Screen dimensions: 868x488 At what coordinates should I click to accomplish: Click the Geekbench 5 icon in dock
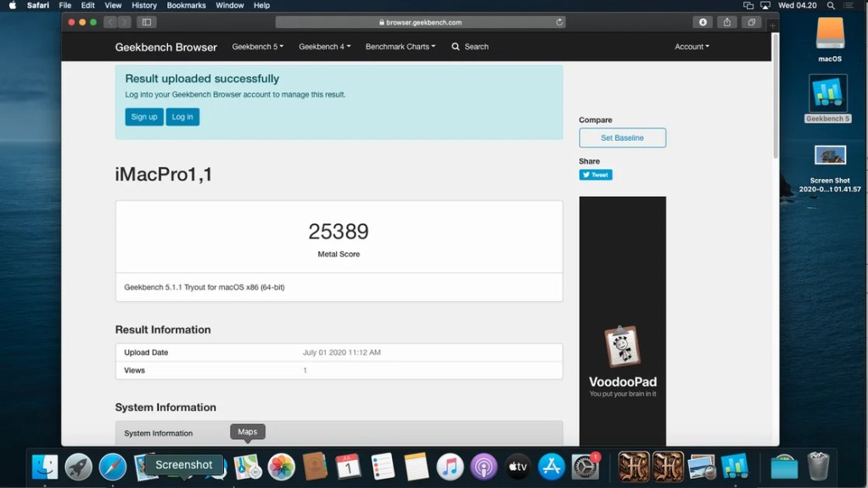coord(735,467)
